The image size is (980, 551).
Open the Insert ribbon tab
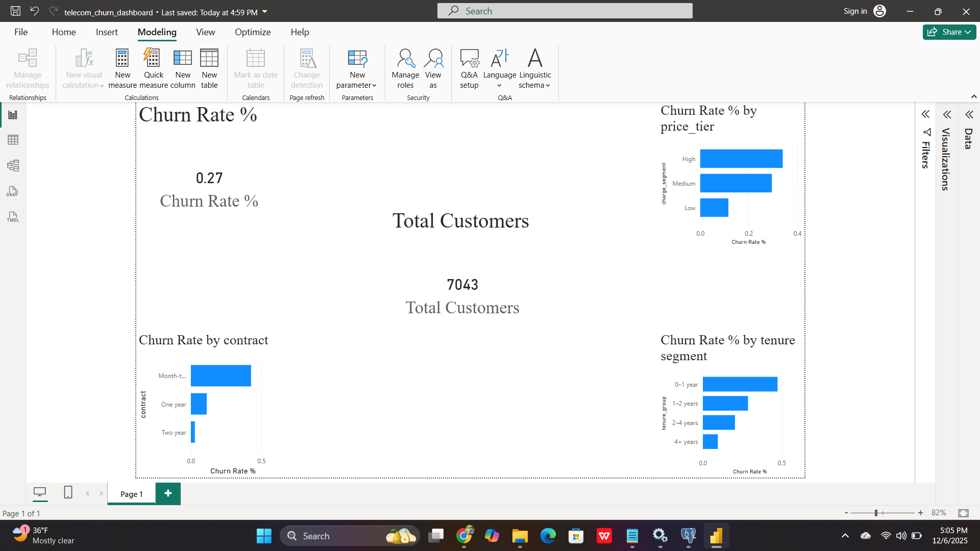click(107, 32)
